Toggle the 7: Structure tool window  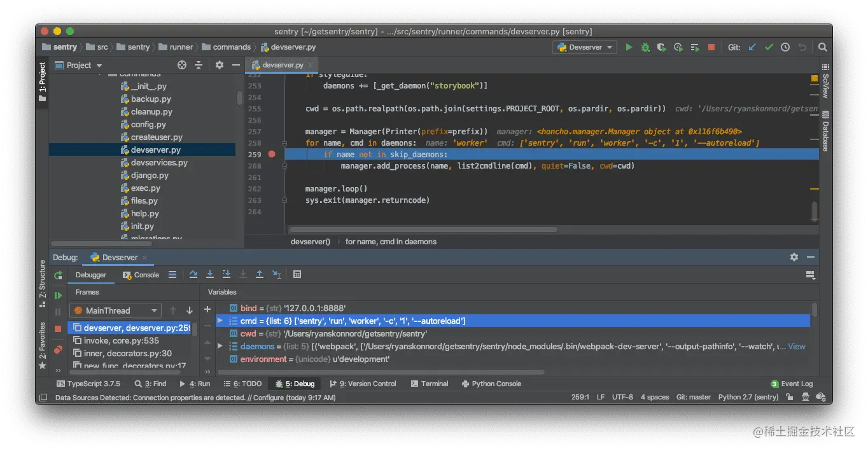(43, 284)
